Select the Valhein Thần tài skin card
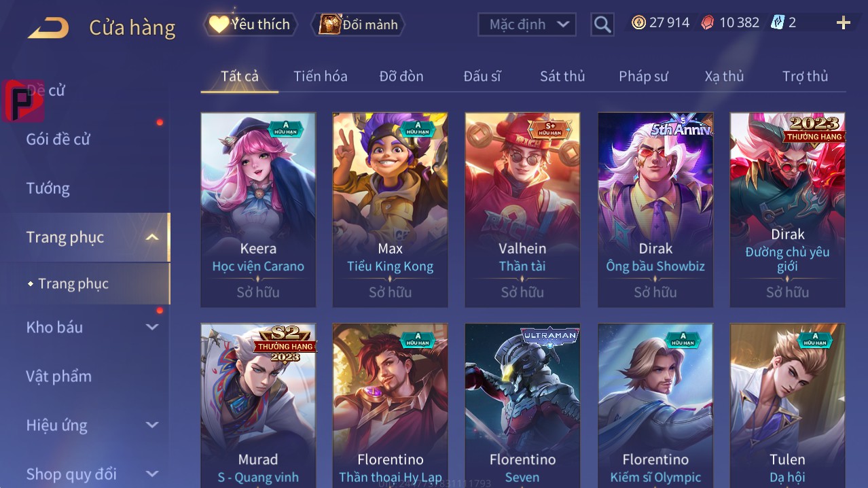 click(x=522, y=210)
